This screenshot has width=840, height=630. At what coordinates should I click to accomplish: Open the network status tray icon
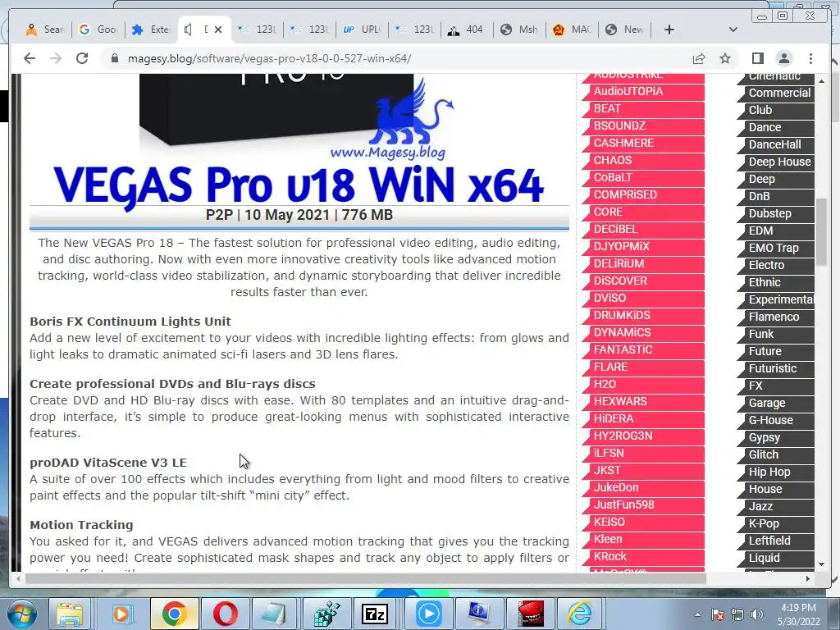click(737, 614)
